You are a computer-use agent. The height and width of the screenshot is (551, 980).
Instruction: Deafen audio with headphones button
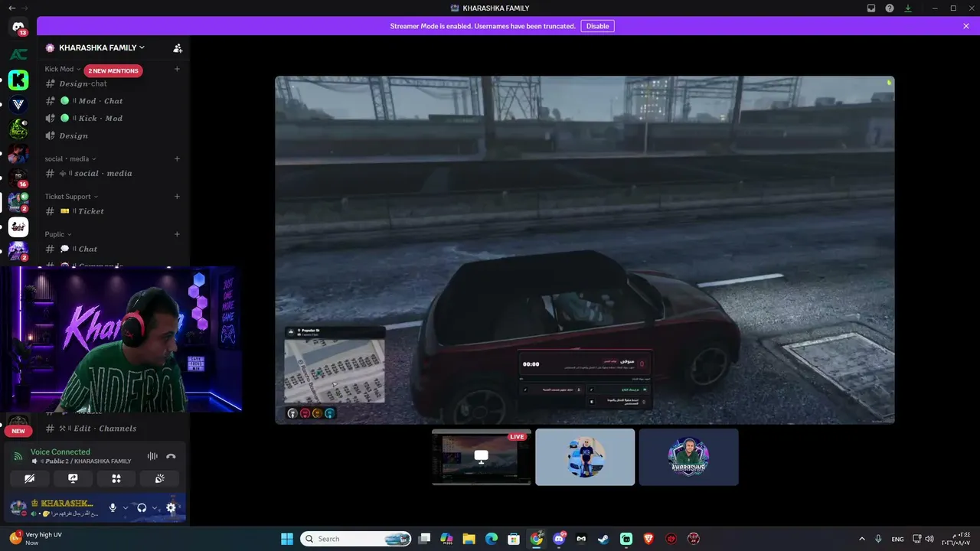click(142, 507)
